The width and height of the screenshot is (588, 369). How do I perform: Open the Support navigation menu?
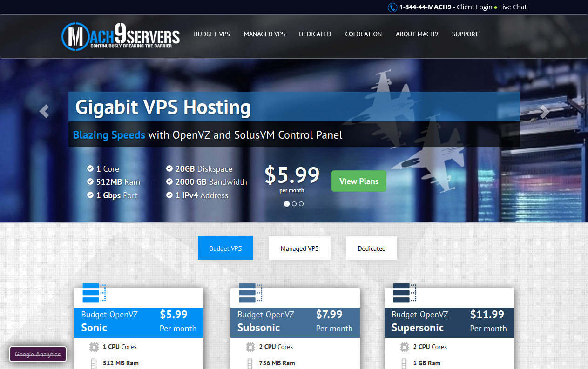[x=465, y=34]
